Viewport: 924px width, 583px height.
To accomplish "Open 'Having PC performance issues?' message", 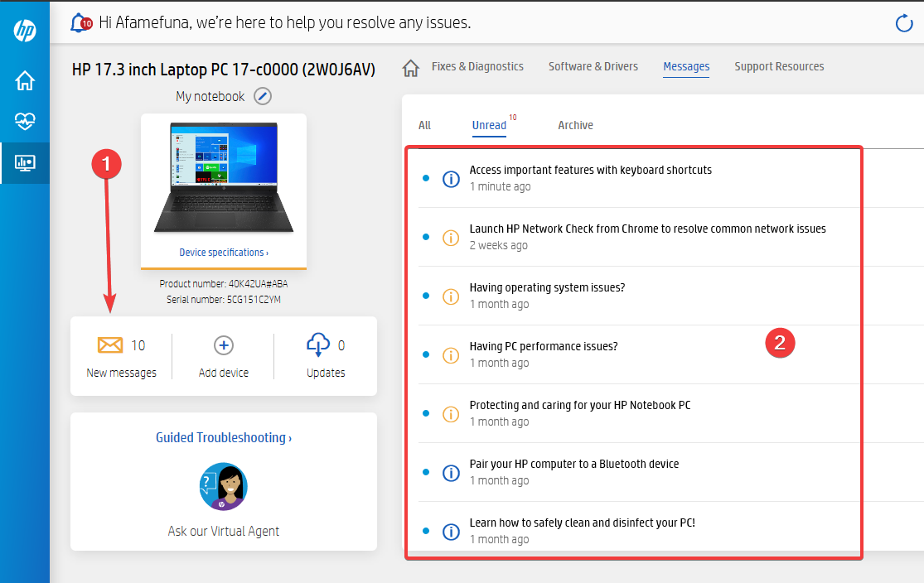I will click(544, 346).
